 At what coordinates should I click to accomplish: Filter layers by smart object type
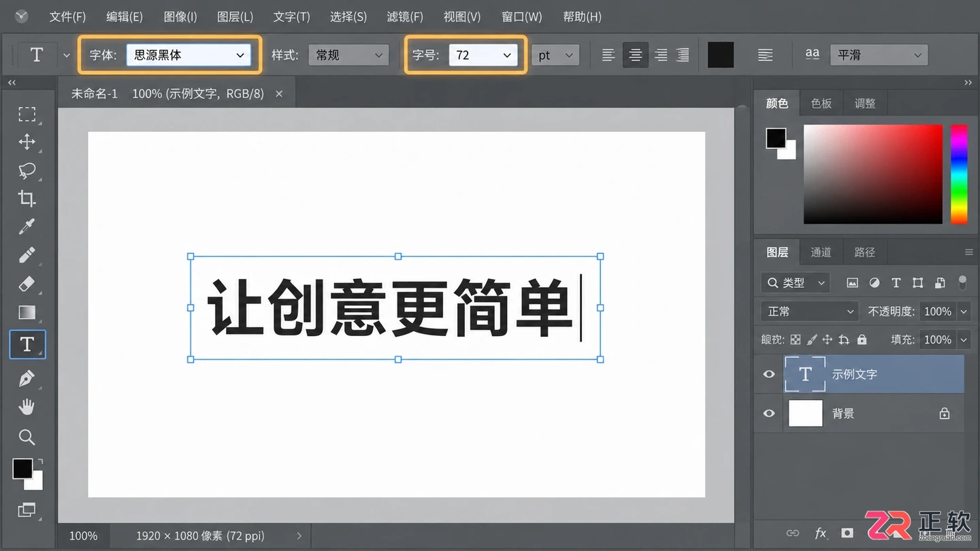940,282
